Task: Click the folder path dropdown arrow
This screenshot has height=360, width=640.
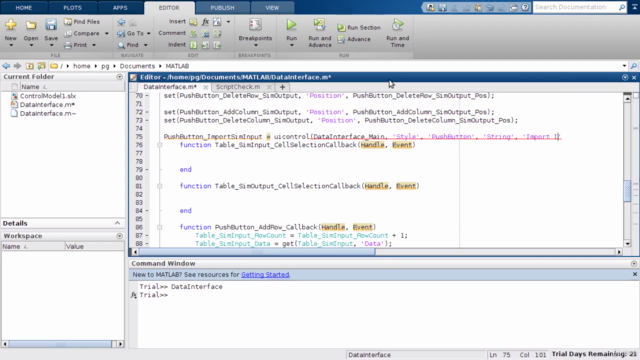Action: pyautogui.click(x=624, y=66)
